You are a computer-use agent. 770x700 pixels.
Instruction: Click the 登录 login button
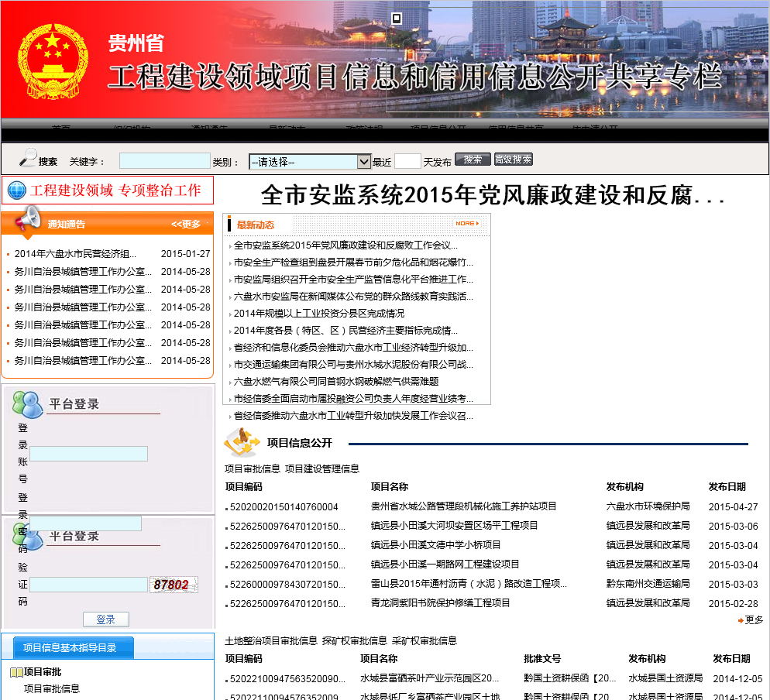(106, 619)
